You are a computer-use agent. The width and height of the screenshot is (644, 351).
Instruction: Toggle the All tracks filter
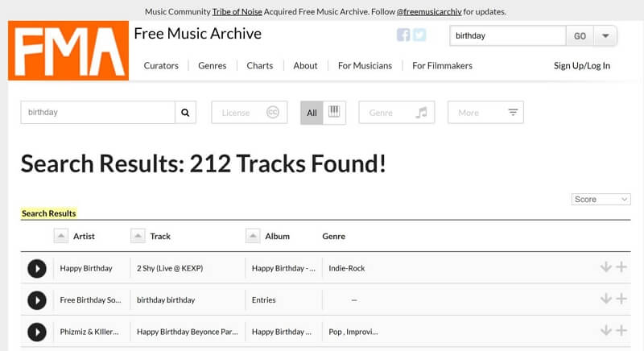[x=312, y=113]
